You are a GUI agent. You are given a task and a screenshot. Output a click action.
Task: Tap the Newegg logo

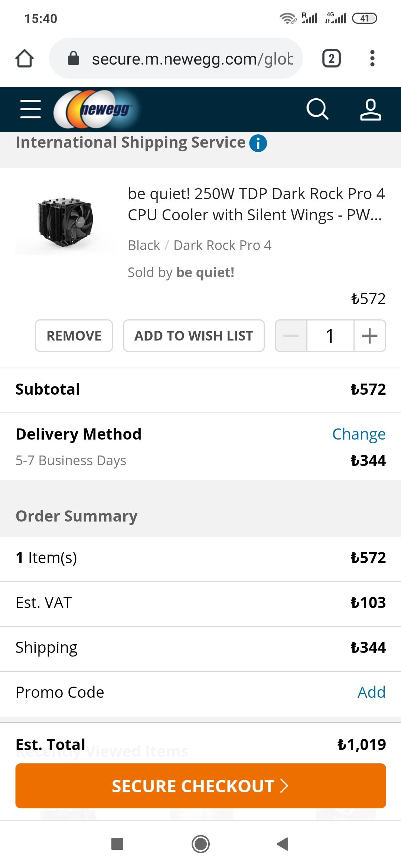point(97,109)
